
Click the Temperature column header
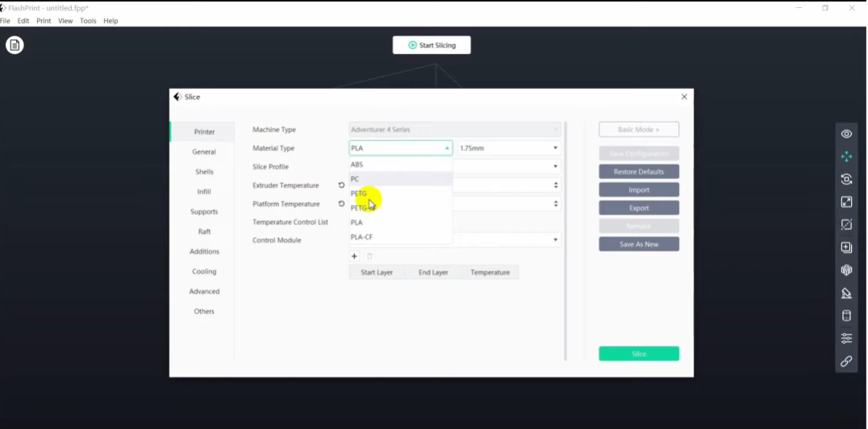click(490, 273)
